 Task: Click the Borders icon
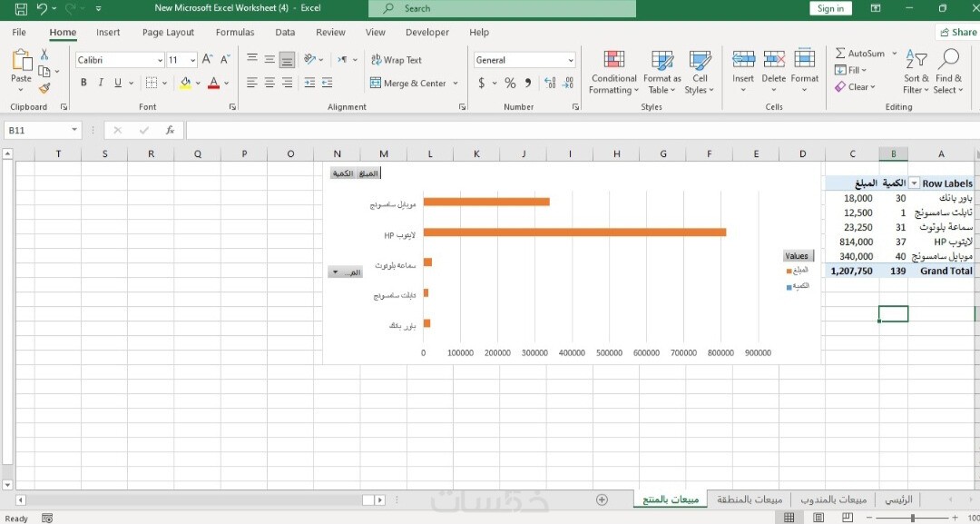(x=151, y=83)
